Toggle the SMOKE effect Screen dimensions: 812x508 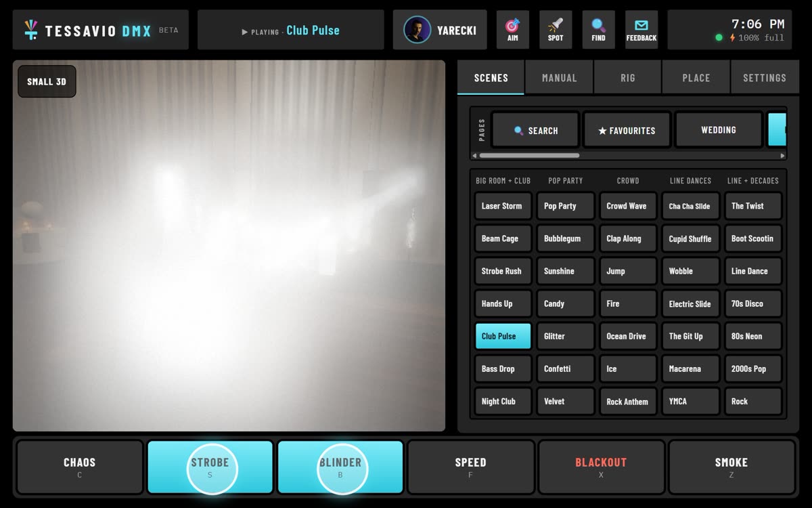[731, 467]
